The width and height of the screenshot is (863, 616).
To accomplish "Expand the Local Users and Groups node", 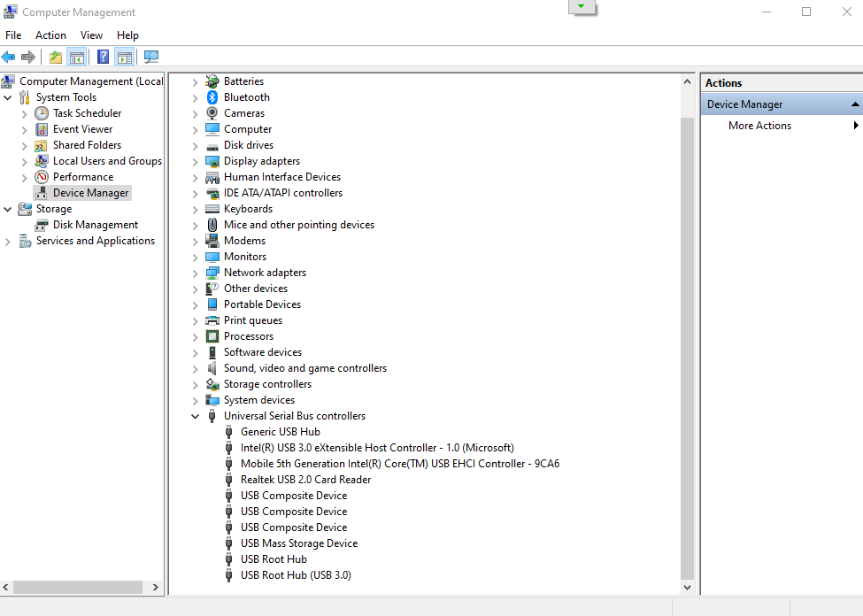I will pyautogui.click(x=24, y=162).
